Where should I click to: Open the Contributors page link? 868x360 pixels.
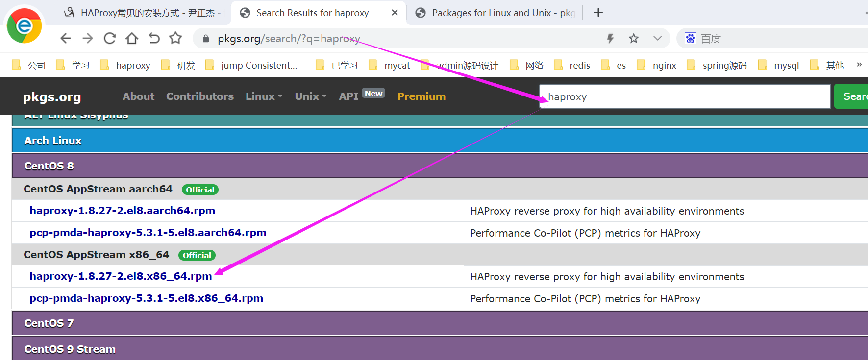click(x=200, y=96)
